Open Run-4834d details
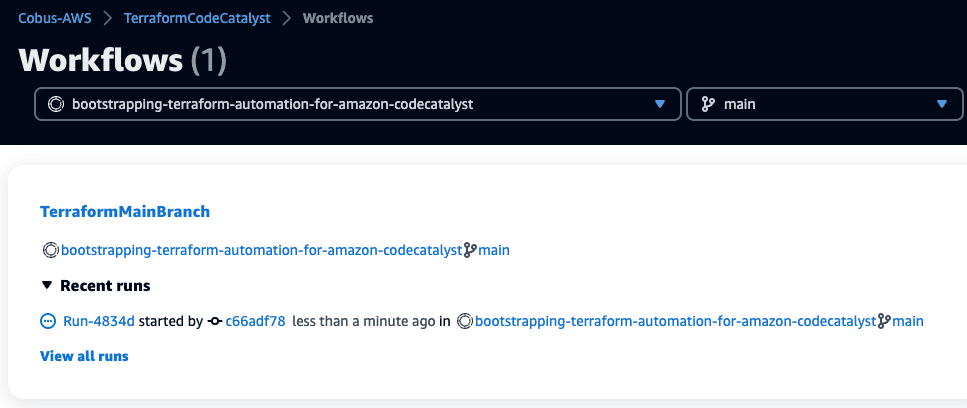The image size is (967, 408). pyautogui.click(x=99, y=321)
